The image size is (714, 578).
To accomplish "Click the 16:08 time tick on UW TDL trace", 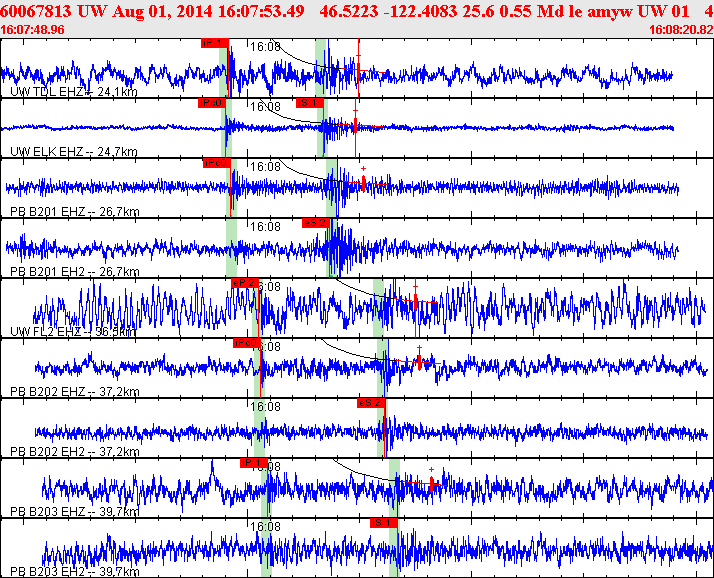I will (265, 46).
